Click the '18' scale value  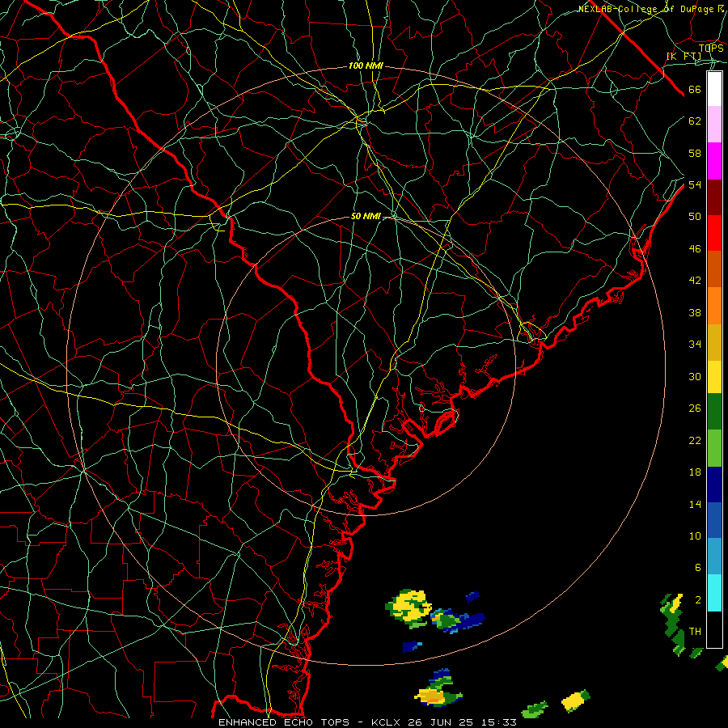(695, 472)
